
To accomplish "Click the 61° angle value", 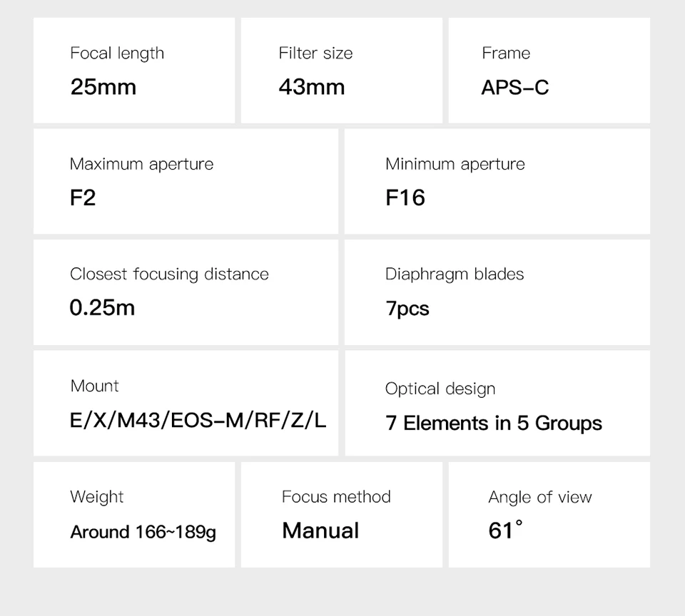I will click(x=505, y=530).
